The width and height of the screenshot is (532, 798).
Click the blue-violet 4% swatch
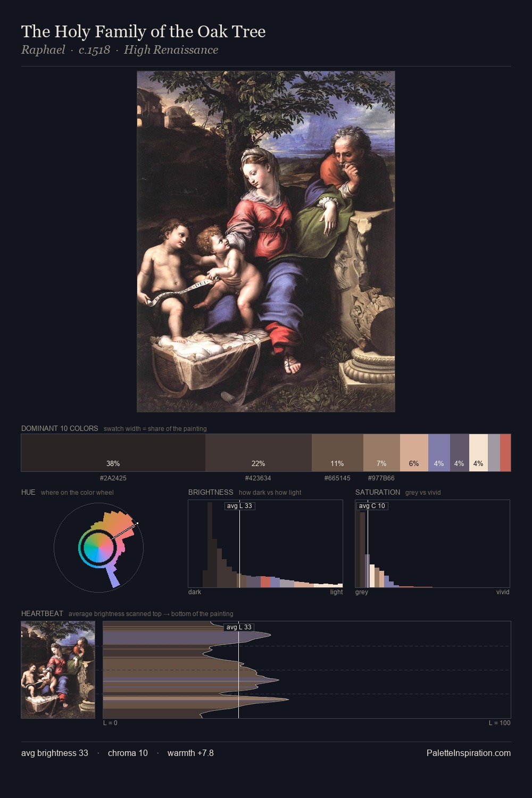[x=439, y=453]
